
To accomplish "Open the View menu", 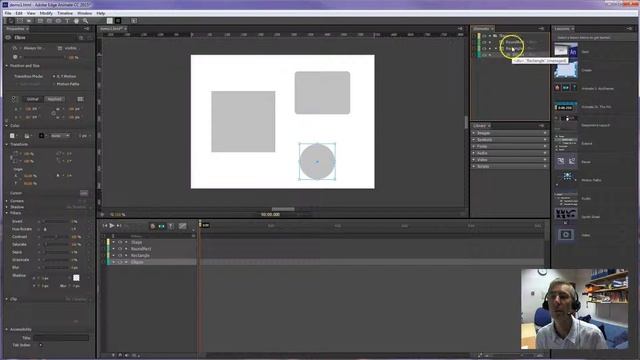I will coord(31,13).
